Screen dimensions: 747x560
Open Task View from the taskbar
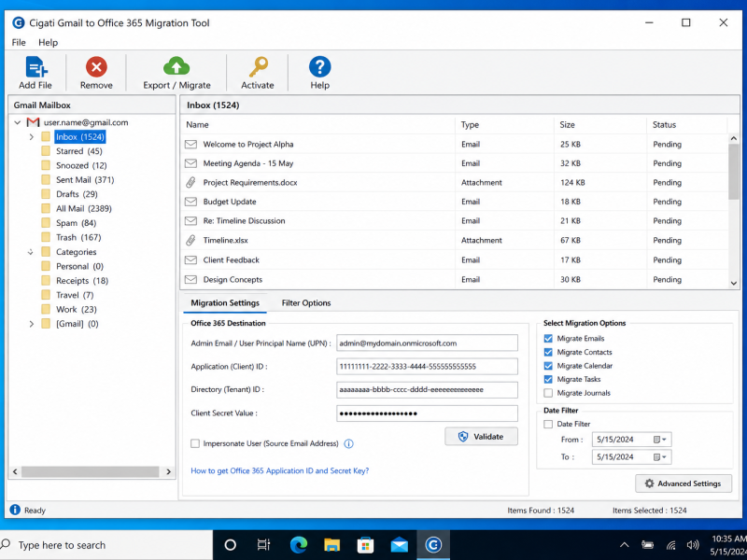click(x=263, y=545)
